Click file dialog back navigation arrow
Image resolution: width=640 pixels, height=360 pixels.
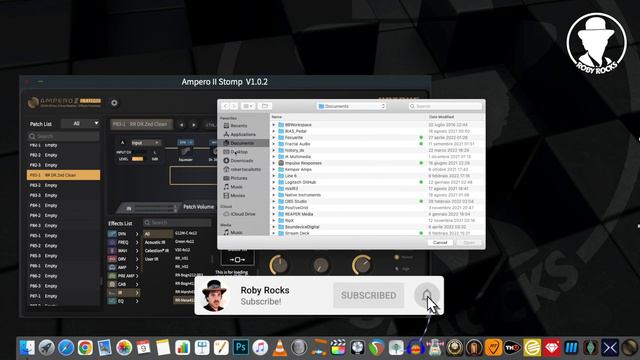[x=225, y=106]
